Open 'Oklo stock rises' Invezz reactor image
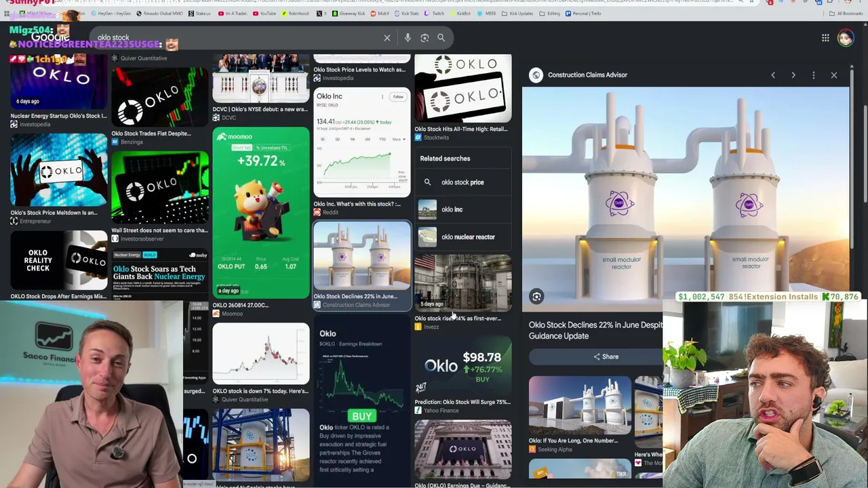 coord(463,283)
